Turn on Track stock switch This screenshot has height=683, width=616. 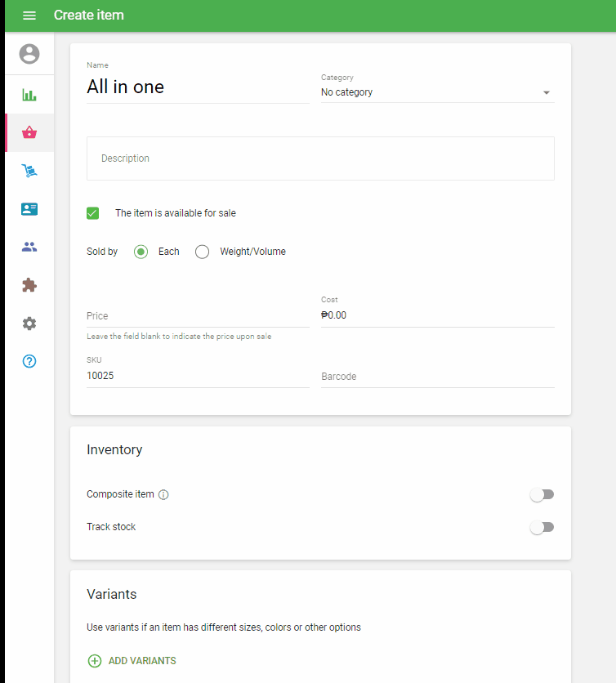pos(542,527)
